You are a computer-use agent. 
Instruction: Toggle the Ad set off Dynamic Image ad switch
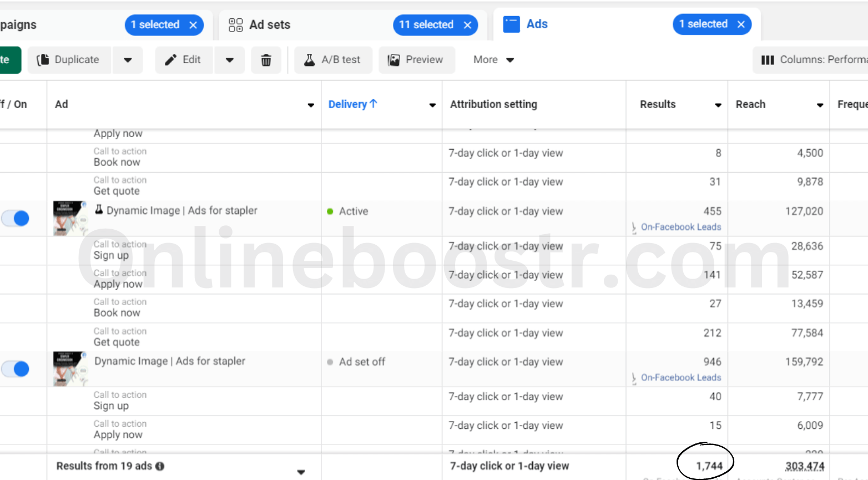coord(16,369)
